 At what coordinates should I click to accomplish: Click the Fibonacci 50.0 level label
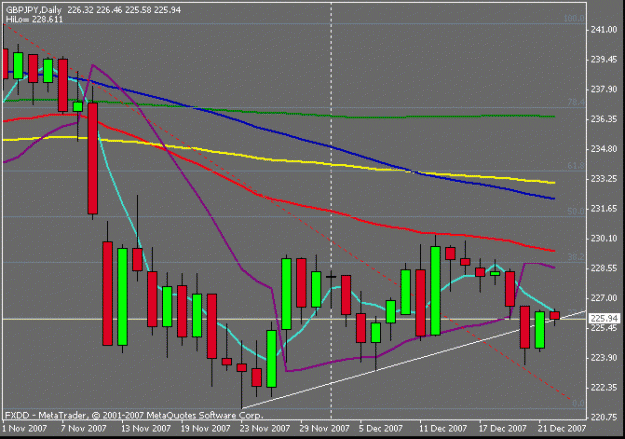point(576,211)
